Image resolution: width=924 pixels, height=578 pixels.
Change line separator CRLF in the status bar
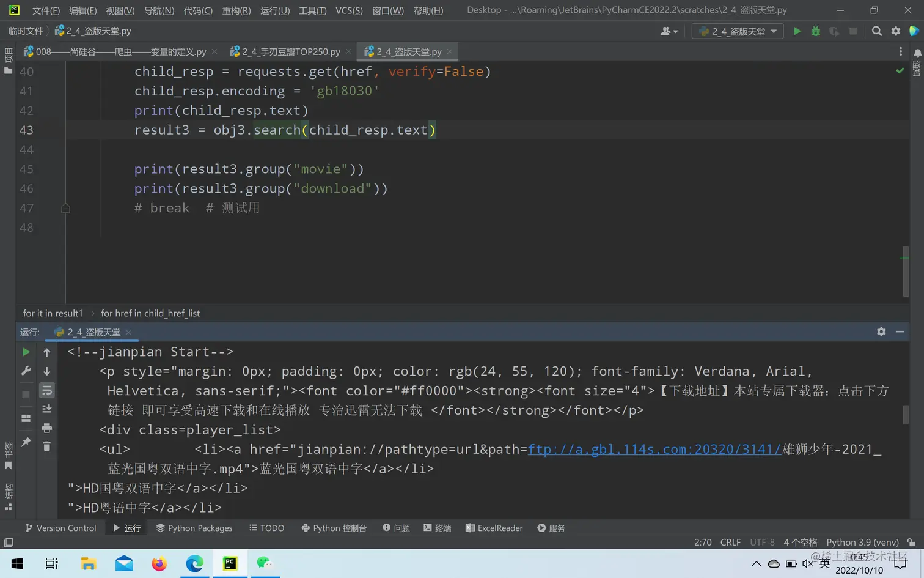click(730, 543)
